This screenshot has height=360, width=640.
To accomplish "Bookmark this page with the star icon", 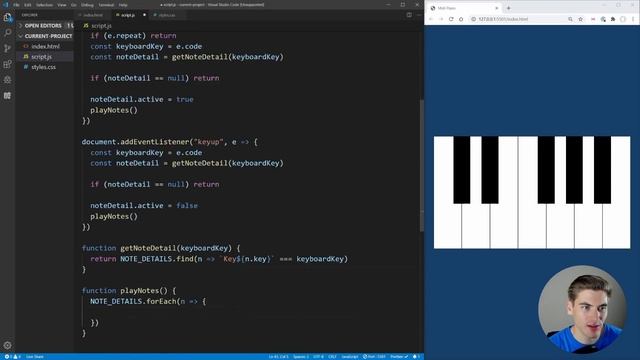I will [580, 19].
